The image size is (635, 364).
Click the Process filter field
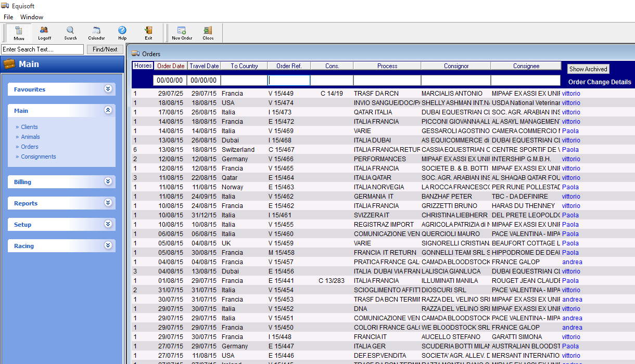click(387, 80)
